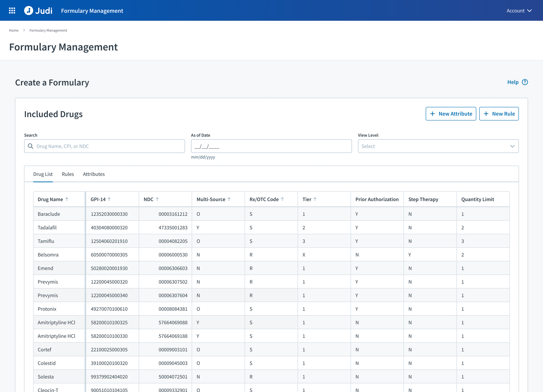The image size is (543, 392).
Task: Sort by Multi-Source arrow icon
Action: pos(229,199)
